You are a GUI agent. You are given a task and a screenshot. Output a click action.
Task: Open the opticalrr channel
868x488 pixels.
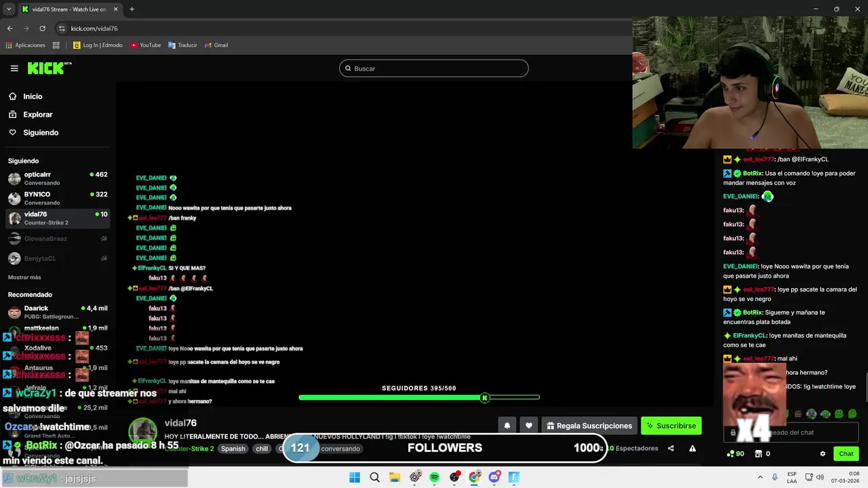[x=58, y=178]
